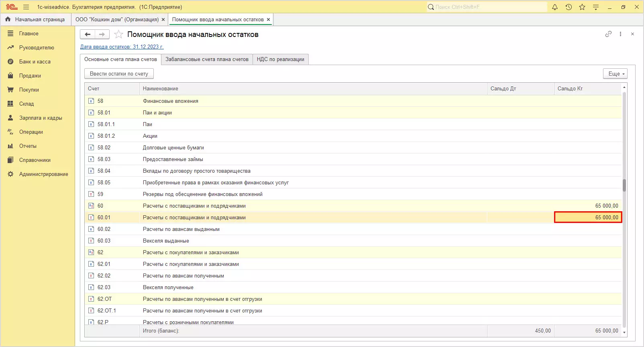Add this form to favorites star
Screen dimensions: 644x347
[118, 35]
